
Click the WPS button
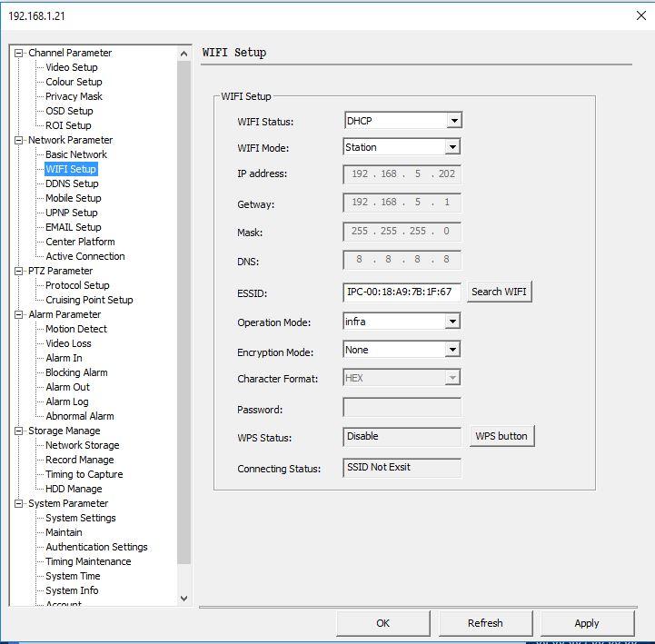tap(501, 436)
